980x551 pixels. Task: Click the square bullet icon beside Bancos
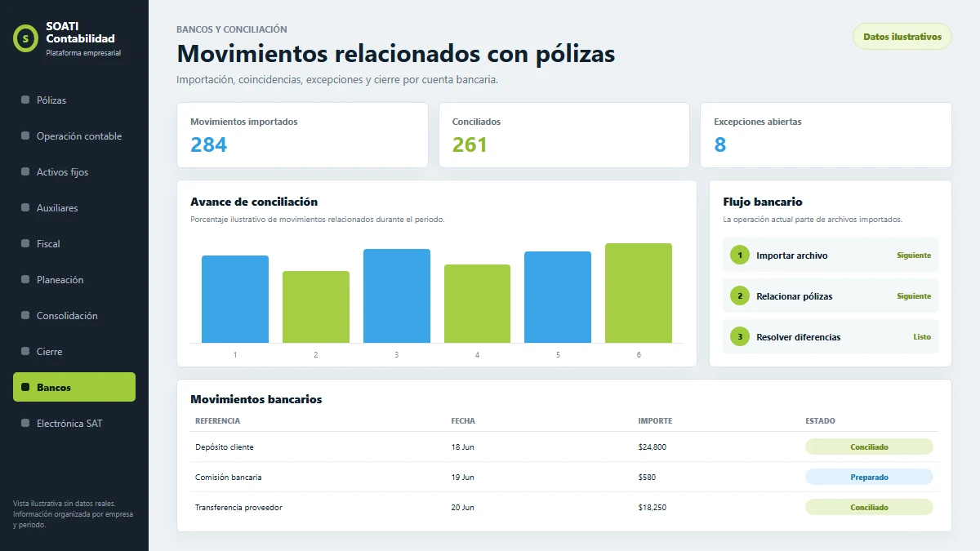25,387
